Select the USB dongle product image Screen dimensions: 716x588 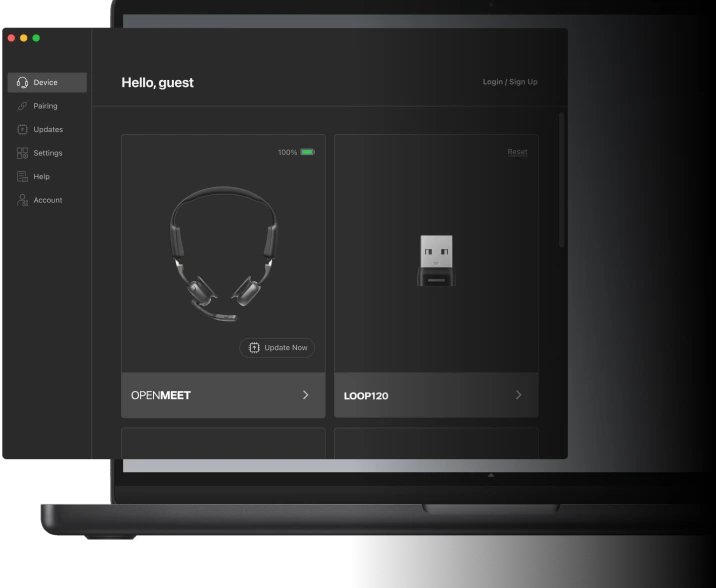coord(436,260)
